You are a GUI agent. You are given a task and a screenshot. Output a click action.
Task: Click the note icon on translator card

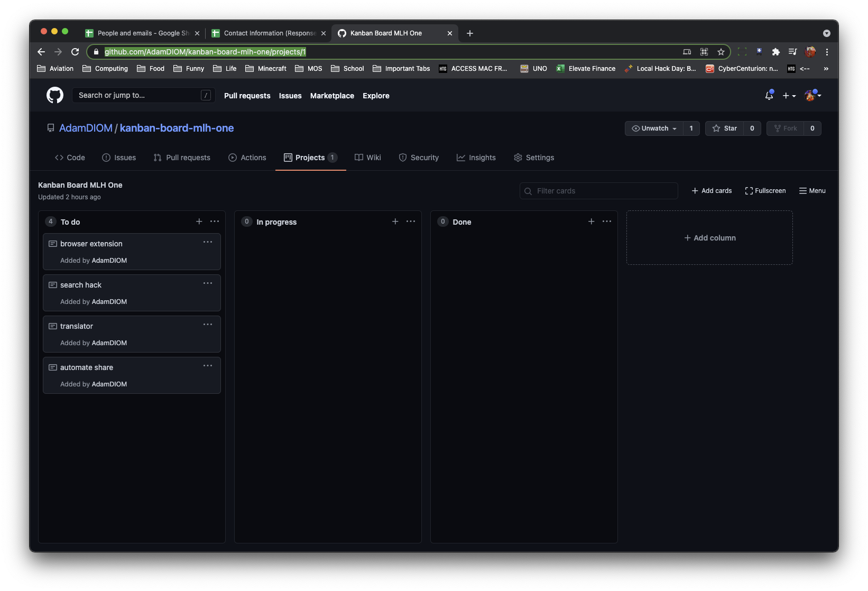(53, 326)
